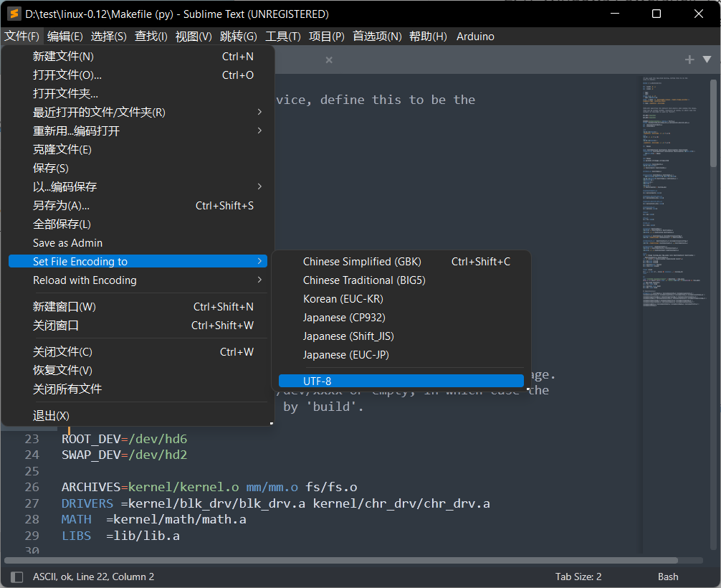Click the ARCHIVES=kernel/kernel.o line

click(x=209, y=487)
